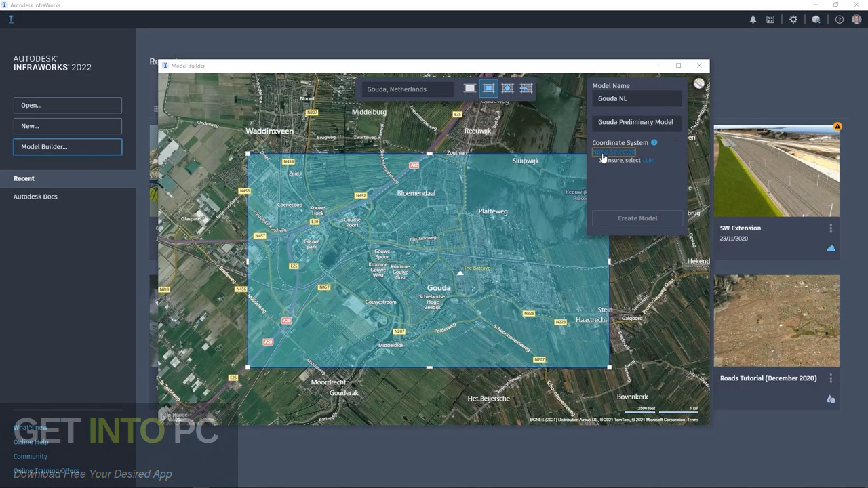Click the Gouda city label on map
Screen dimensions: 868x488
[439, 288]
